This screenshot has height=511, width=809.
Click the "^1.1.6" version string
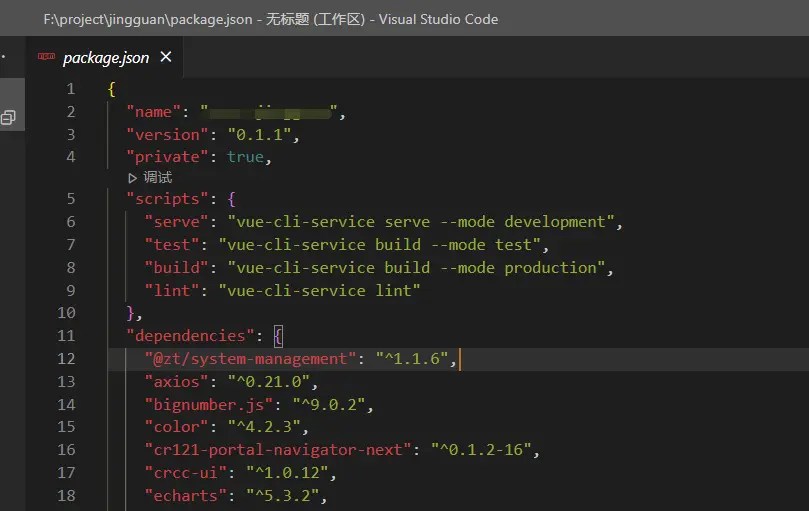[x=412, y=359]
